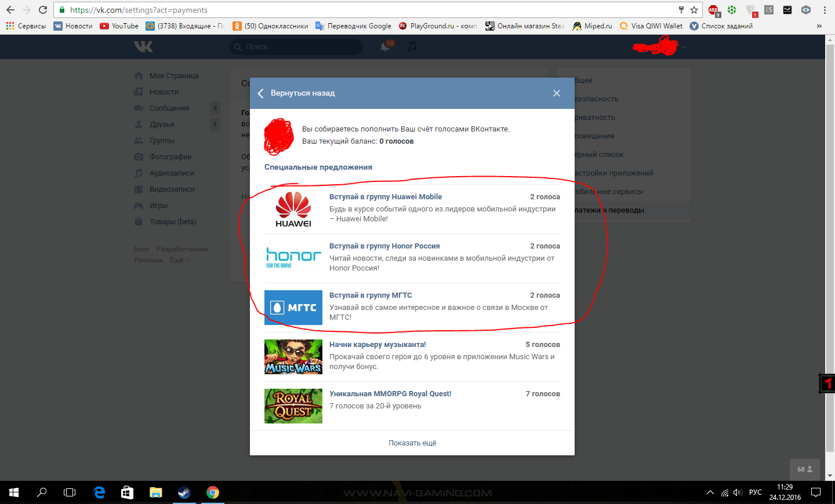Click the Вступай в группу Huawei Mobile link
The width and height of the screenshot is (835, 504).
[386, 197]
